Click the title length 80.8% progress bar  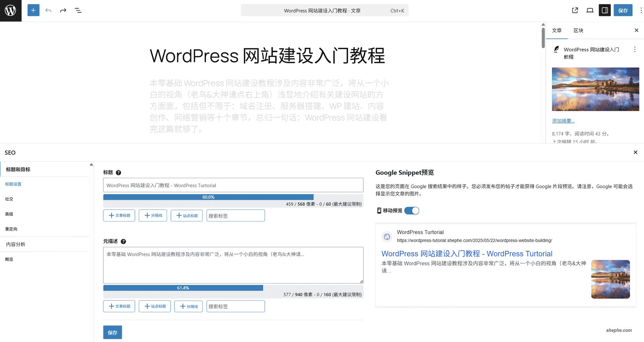(x=208, y=197)
